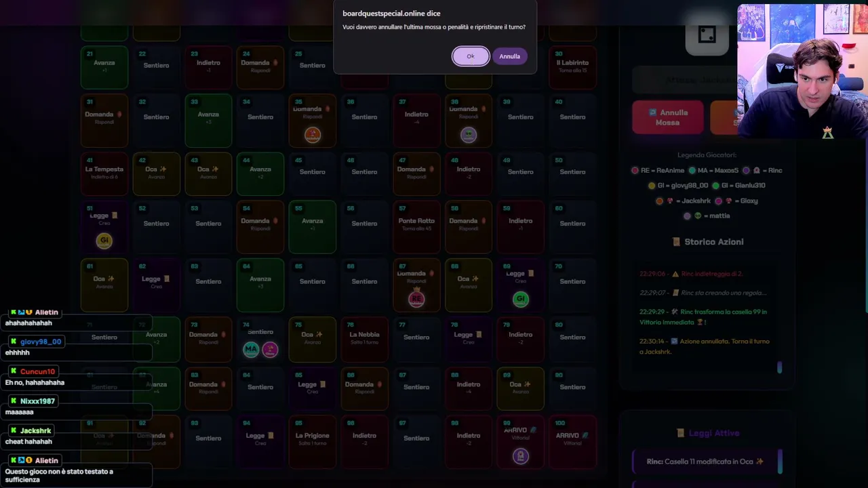Click the mattia legend avatar icon

point(698,216)
